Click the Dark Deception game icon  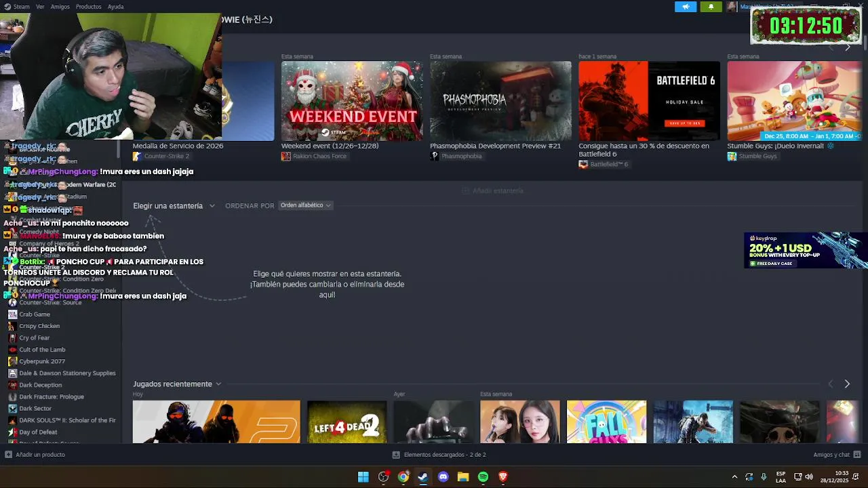(x=12, y=385)
